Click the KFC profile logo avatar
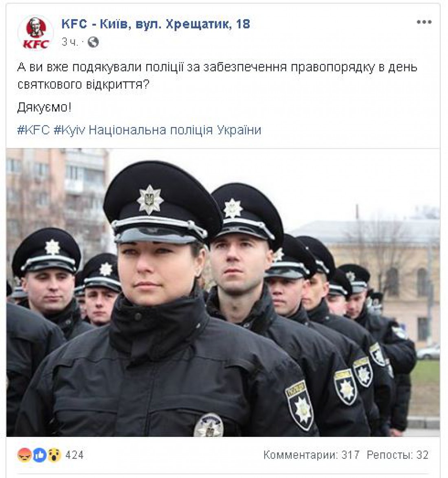The width and height of the screenshot is (448, 478). [36, 33]
